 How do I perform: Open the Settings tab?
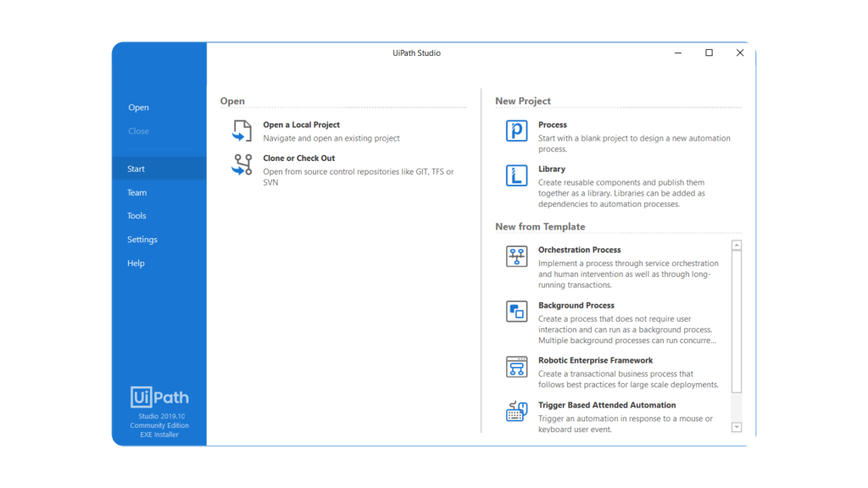coord(142,240)
